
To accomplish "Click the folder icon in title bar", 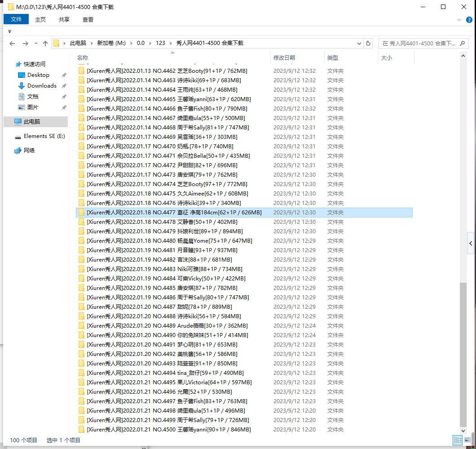I will click(11, 7).
